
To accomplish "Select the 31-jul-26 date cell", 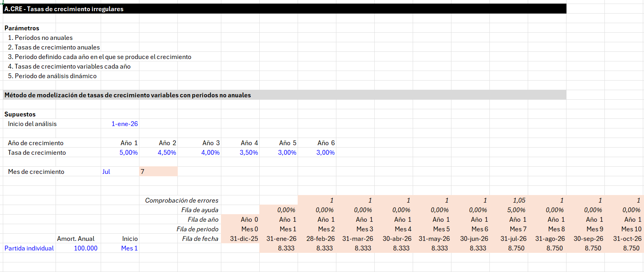I will (x=513, y=238).
